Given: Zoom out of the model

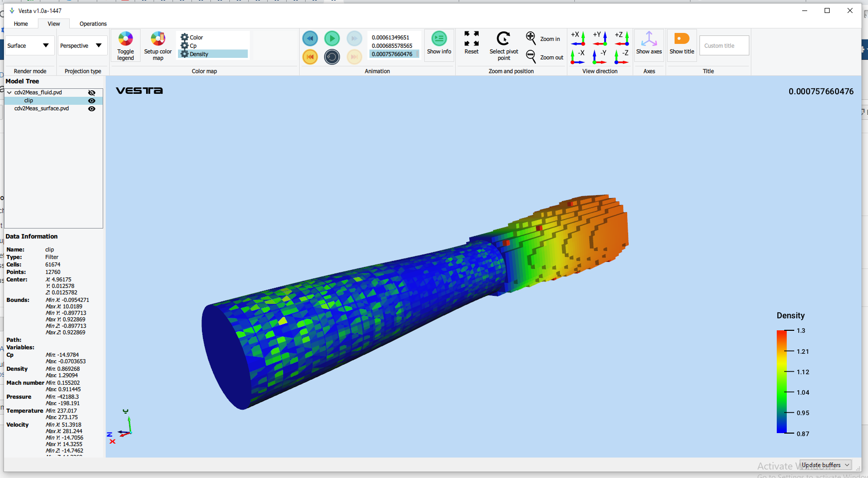Looking at the screenshot, I should [544, 57].
